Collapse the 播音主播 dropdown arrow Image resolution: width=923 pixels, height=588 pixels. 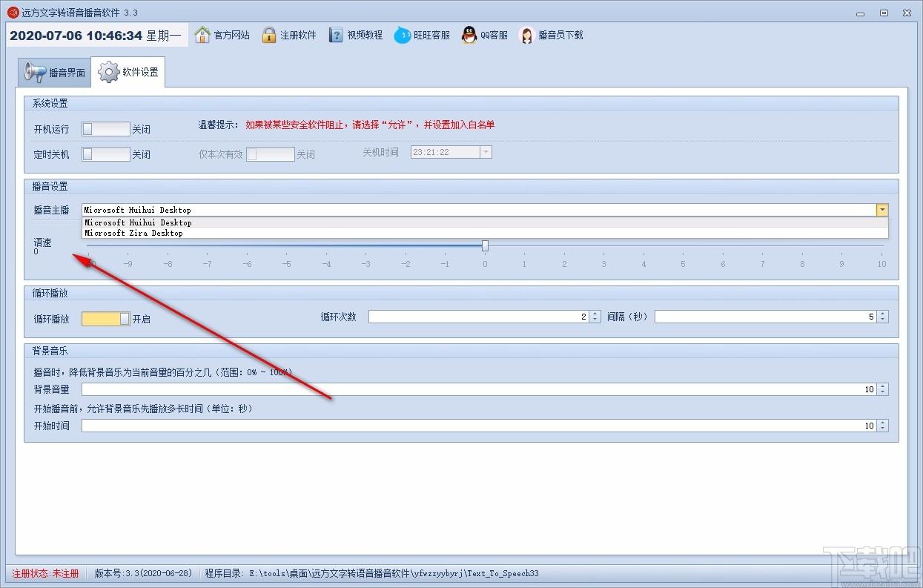pos(882,210)
